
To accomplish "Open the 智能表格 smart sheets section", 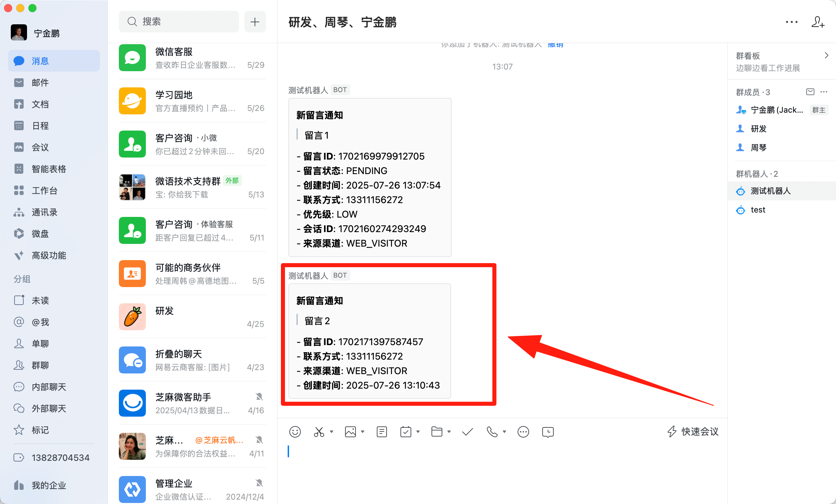I will click(x=54, y=169).
